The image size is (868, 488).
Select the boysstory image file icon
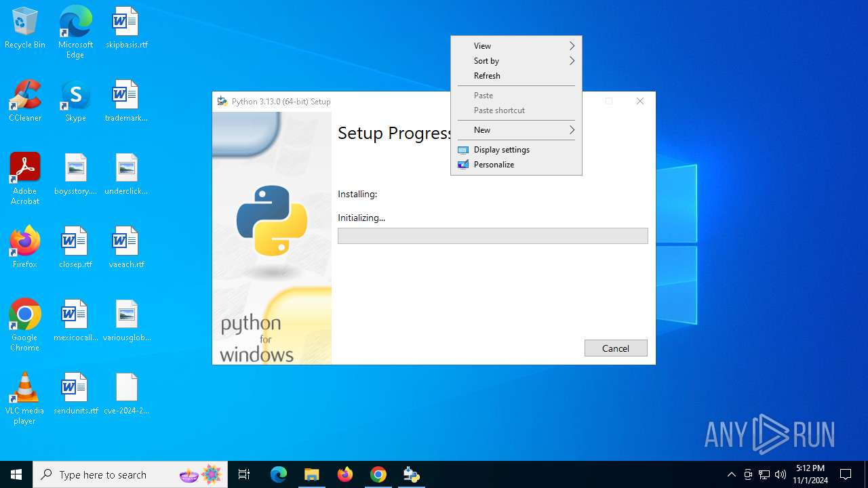[75, 175]
